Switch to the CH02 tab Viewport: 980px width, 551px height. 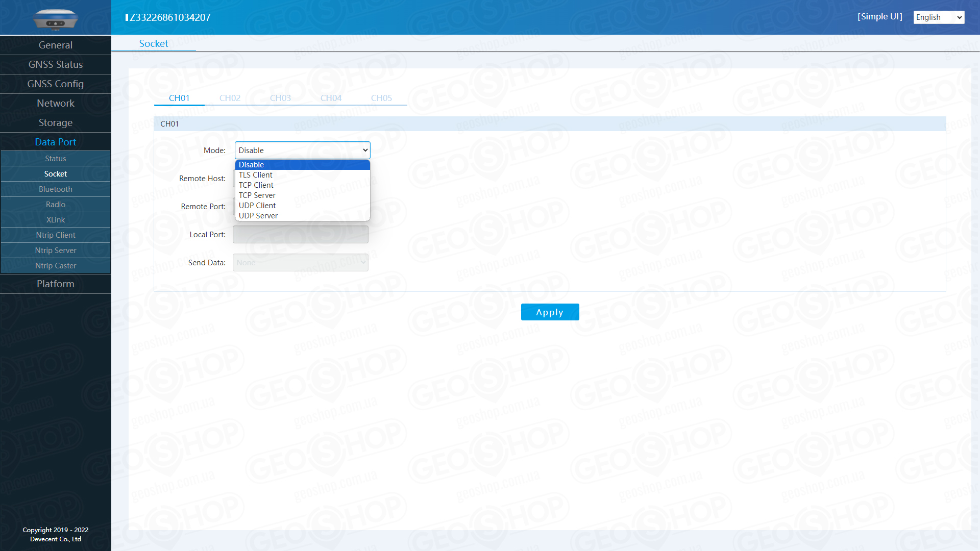point(230,98)
